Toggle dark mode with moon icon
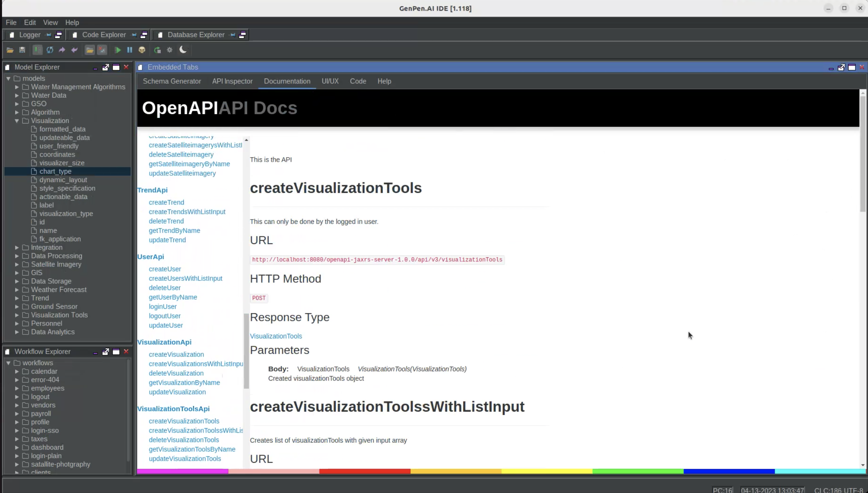This screenshot has height=493, width=868. (x=183, y=50)
